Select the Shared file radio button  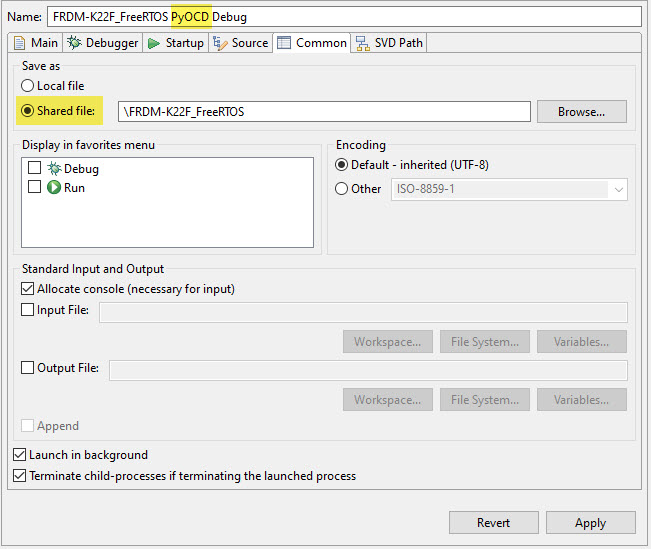27,111
